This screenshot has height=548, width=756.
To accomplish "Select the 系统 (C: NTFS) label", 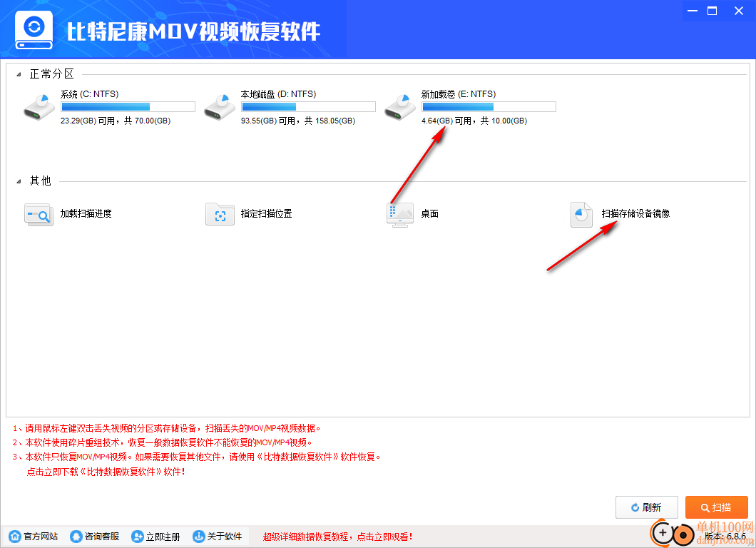I will tap(90, 94).
